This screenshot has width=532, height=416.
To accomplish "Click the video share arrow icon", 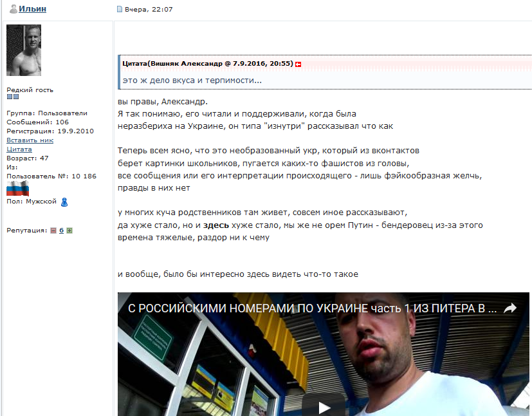I will pos(510,308).
